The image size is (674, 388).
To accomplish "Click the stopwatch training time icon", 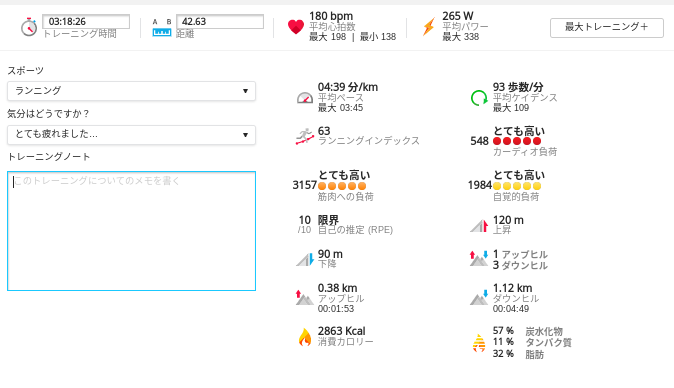I will [29, 27].
